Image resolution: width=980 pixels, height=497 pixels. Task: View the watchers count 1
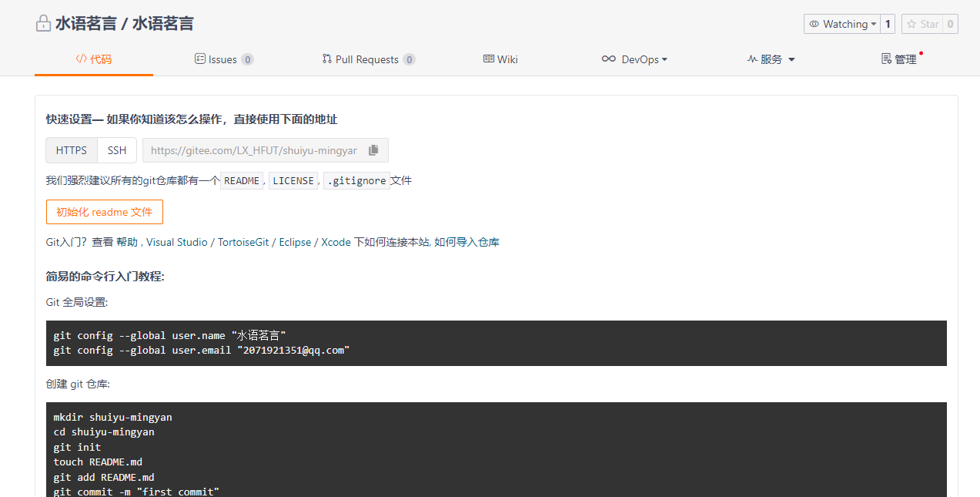pos(888,24)
